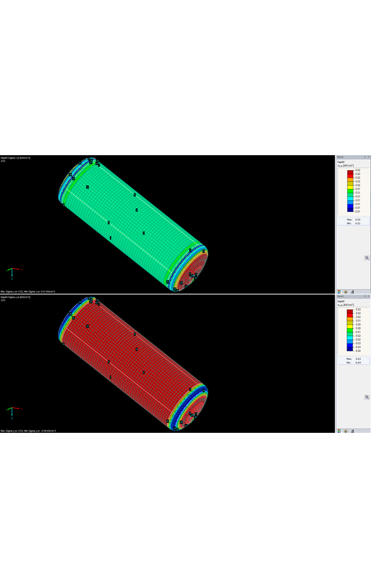Close the Sigma-x,m results panel

pos(369,157)
